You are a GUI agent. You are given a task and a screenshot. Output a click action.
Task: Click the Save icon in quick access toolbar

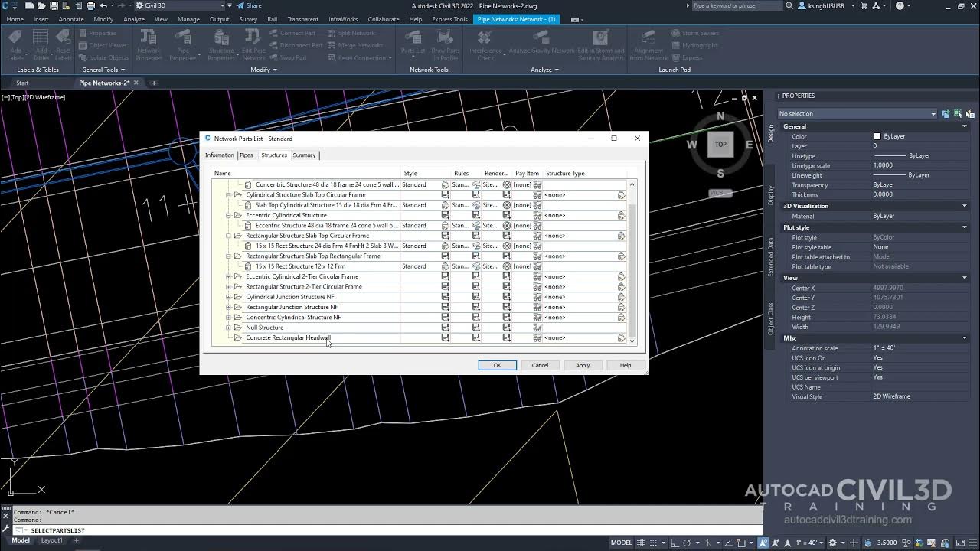tap(54, 6)
